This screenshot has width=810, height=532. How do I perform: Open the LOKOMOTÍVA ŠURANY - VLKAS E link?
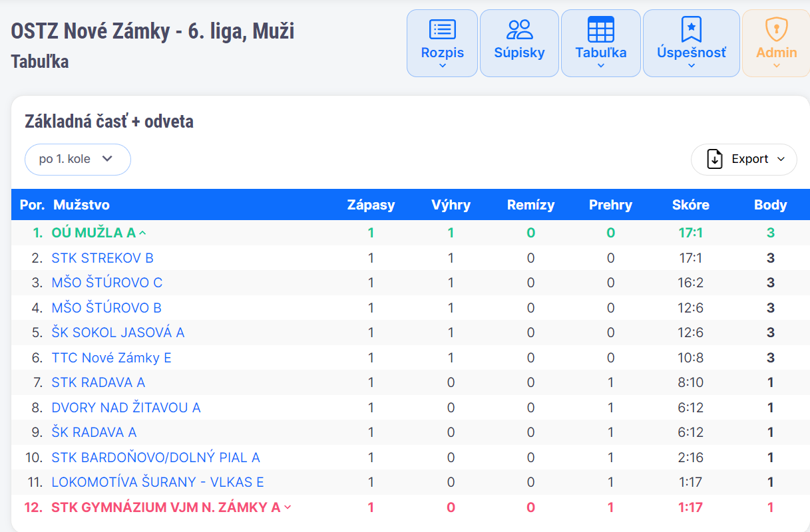[x=158, y=482]
